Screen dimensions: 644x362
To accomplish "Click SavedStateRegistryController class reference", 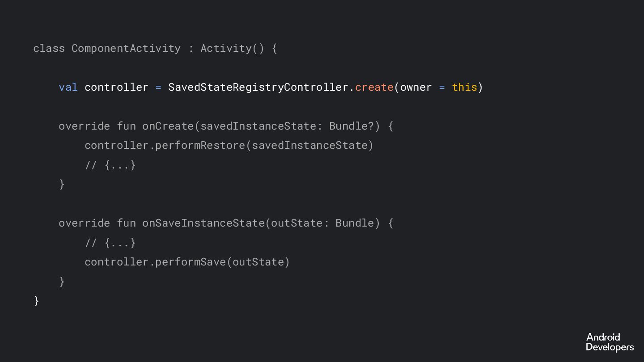I will coord(258,87).
